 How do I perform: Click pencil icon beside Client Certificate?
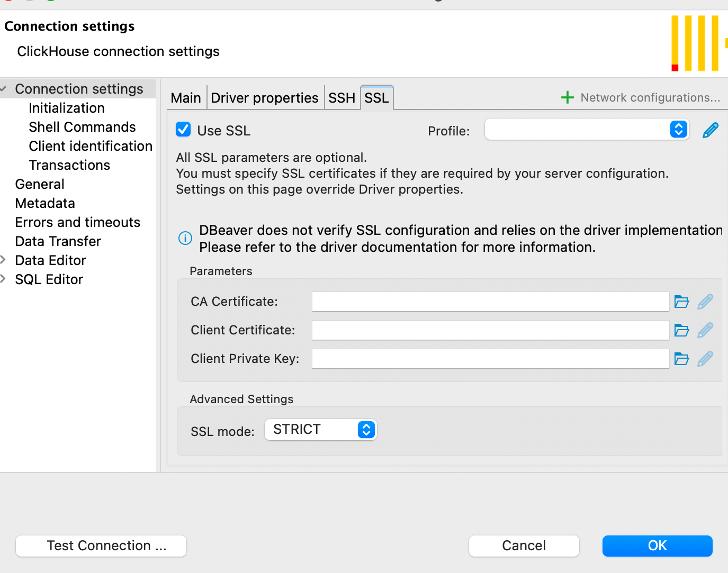[705, 330]
